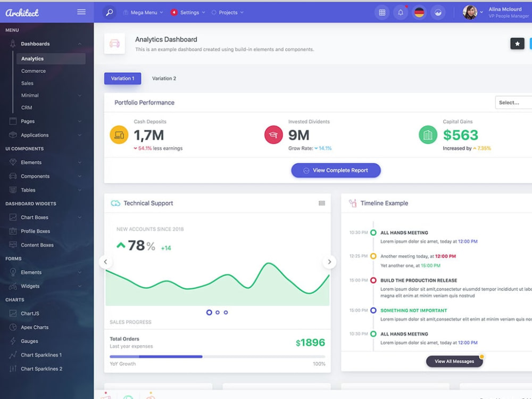Click the Timeline Example header icon
The height and width of the screenshot is (399, 532).
point(353,203)
